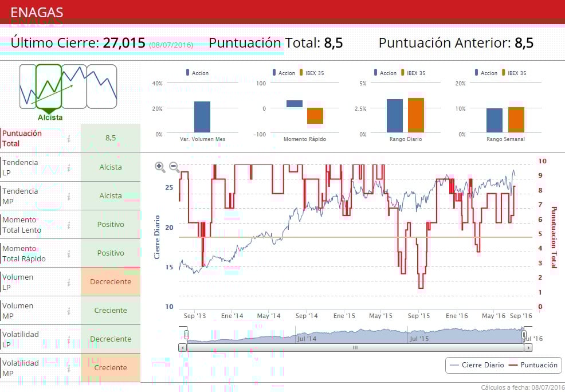Open info icon for Tendencia MP
Screen dimensions: 565x392
(x=68, y=197)
